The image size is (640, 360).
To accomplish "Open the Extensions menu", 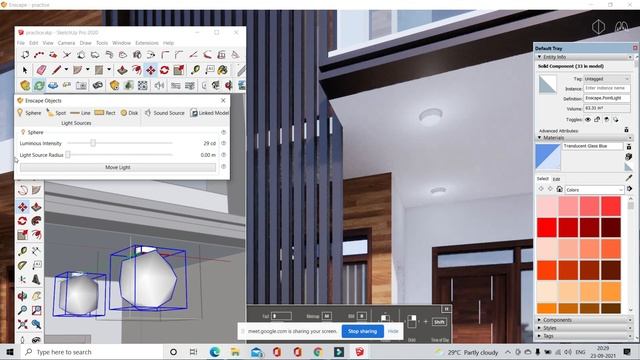I will [147, 43].
